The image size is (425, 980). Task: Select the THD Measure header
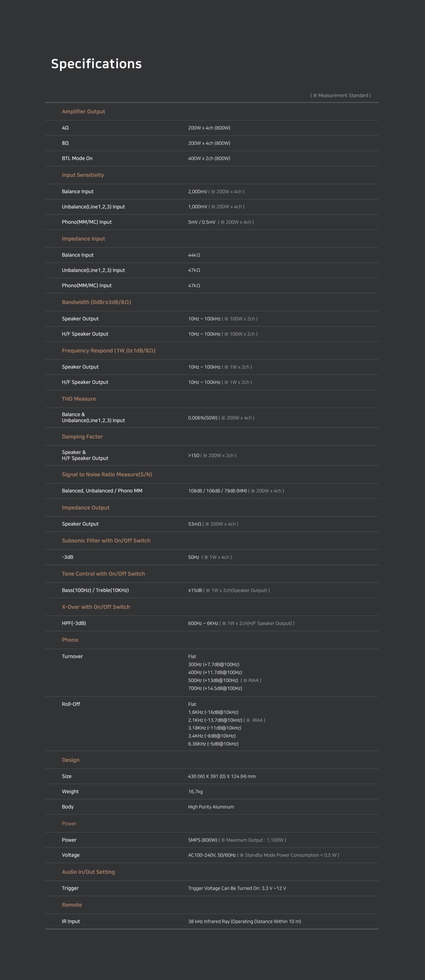pyautogui.click(x=79, y=399)
